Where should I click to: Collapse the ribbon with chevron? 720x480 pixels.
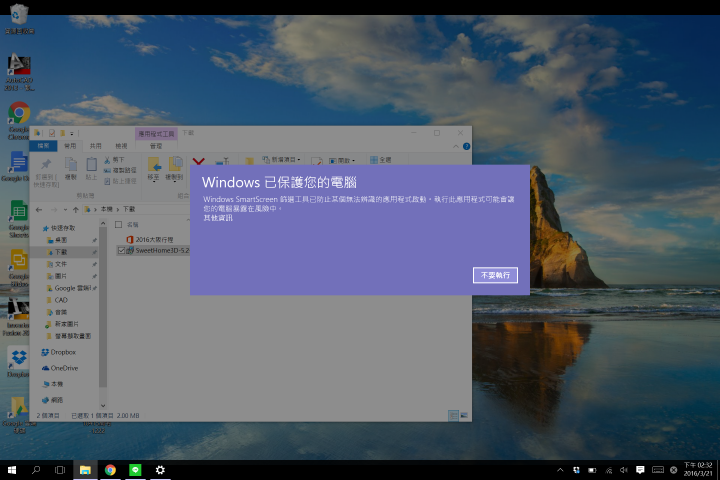(456, 147)
